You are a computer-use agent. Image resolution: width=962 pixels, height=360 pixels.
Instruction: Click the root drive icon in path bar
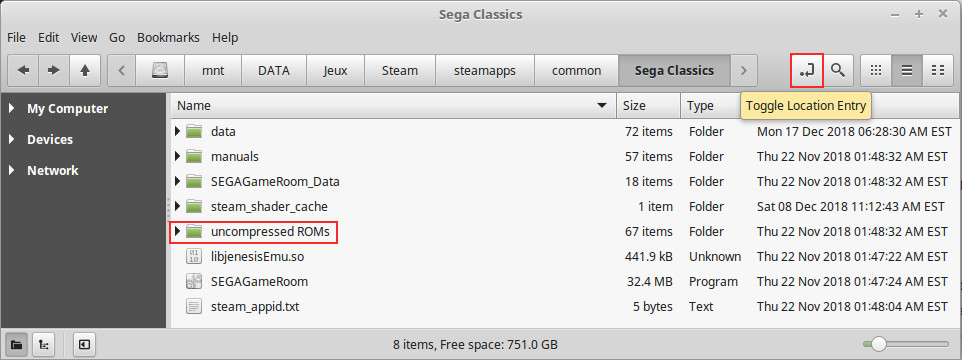161,71
